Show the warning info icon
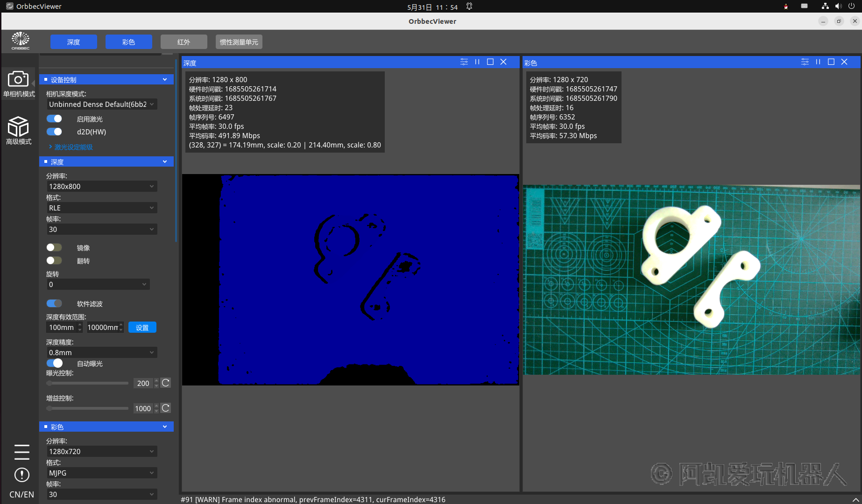Viewport: 862px width, 504px height. (x=21, y=475)
